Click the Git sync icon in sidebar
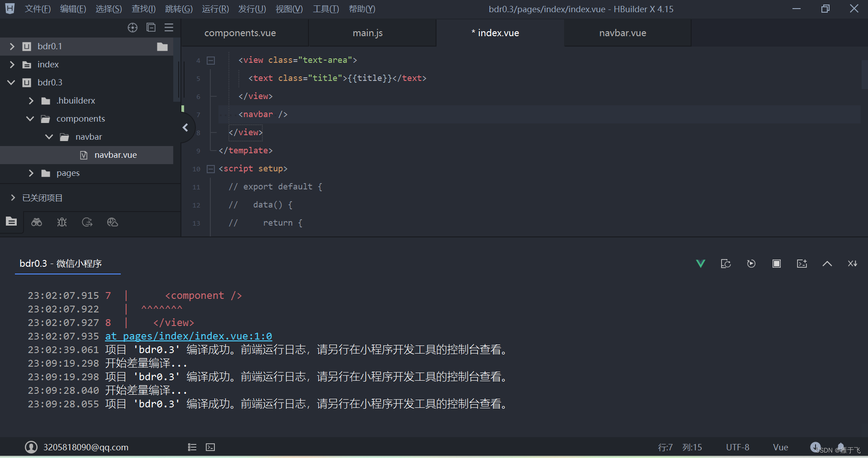Image resolution: width=868 pixels, height=458 pixels. click(x=87, y=222)
